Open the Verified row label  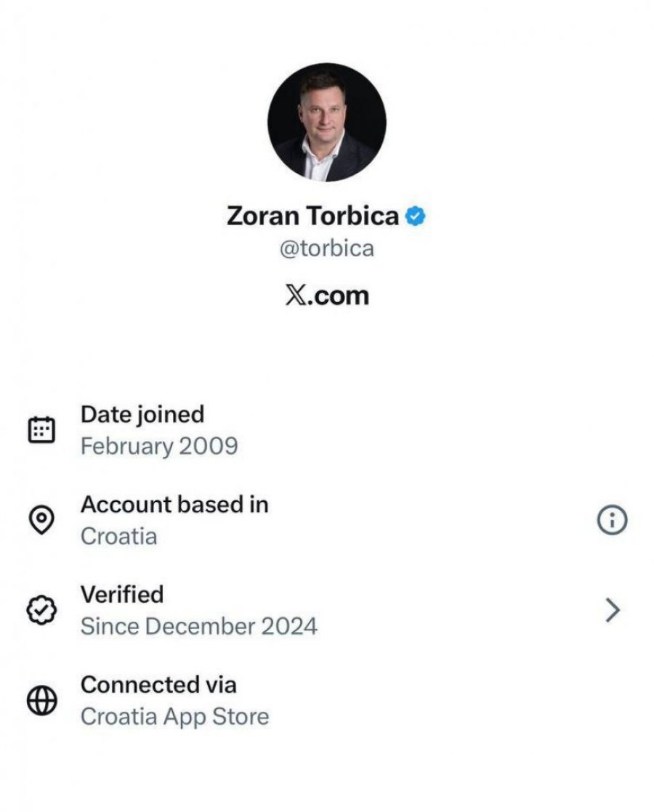tap(122, 595)
